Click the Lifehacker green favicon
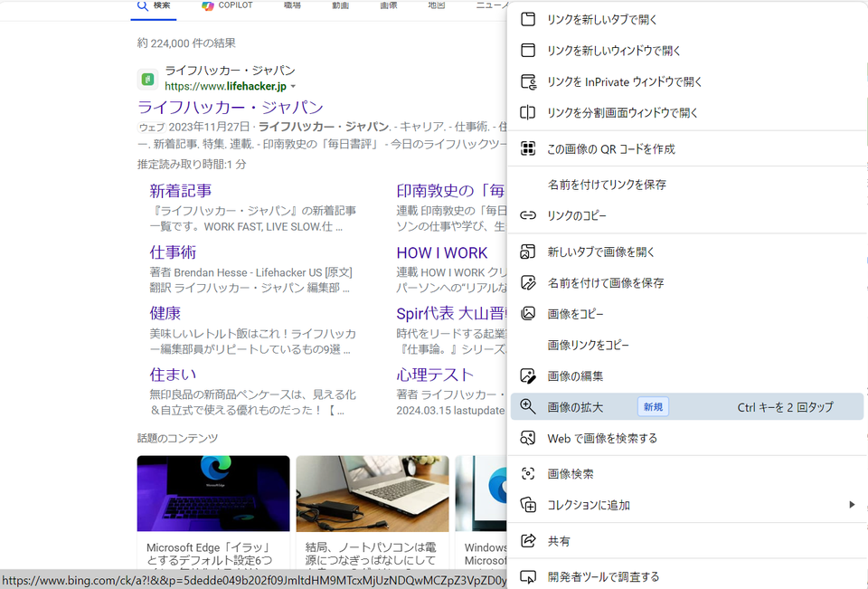Viewport: 868px width, 589px height. coord(147,80)
